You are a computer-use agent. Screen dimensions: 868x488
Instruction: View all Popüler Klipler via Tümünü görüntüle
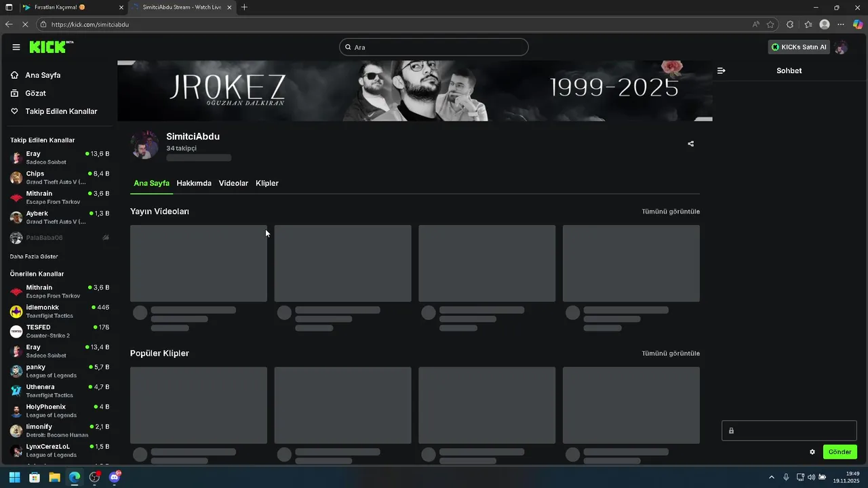click(671, 353)
